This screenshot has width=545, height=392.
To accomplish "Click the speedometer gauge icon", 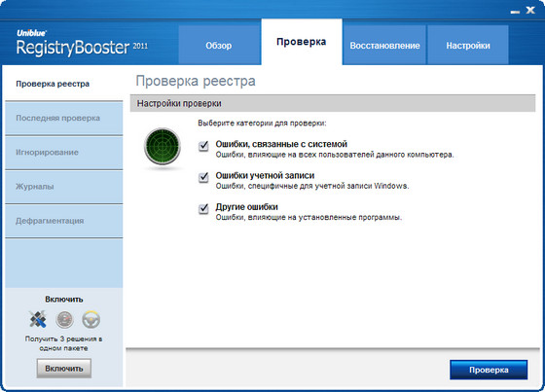I will point(64,320).
